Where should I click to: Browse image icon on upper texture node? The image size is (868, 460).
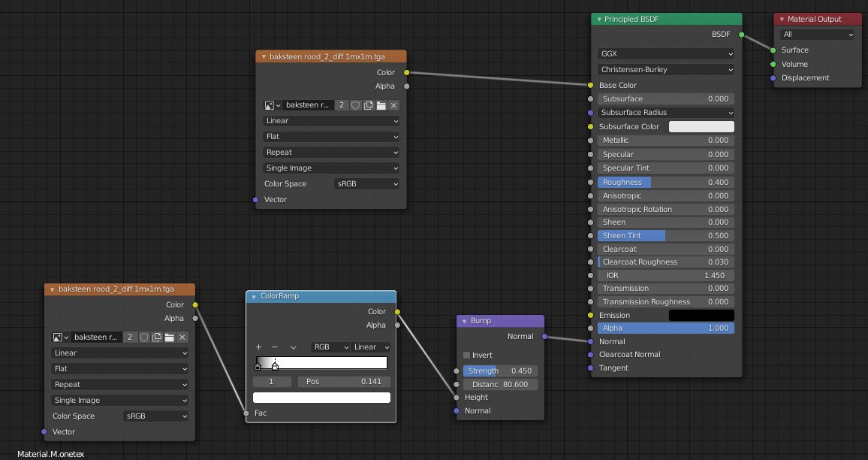[273, 105]
